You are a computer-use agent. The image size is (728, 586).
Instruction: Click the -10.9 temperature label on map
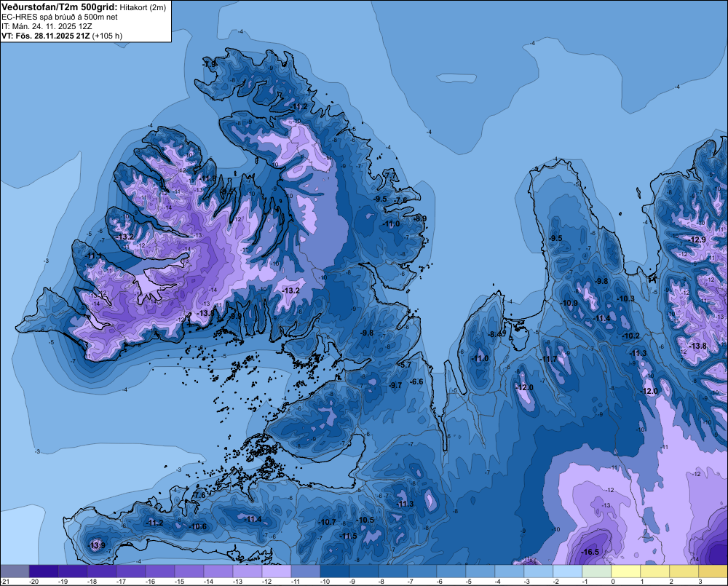[x=569, y=304]
